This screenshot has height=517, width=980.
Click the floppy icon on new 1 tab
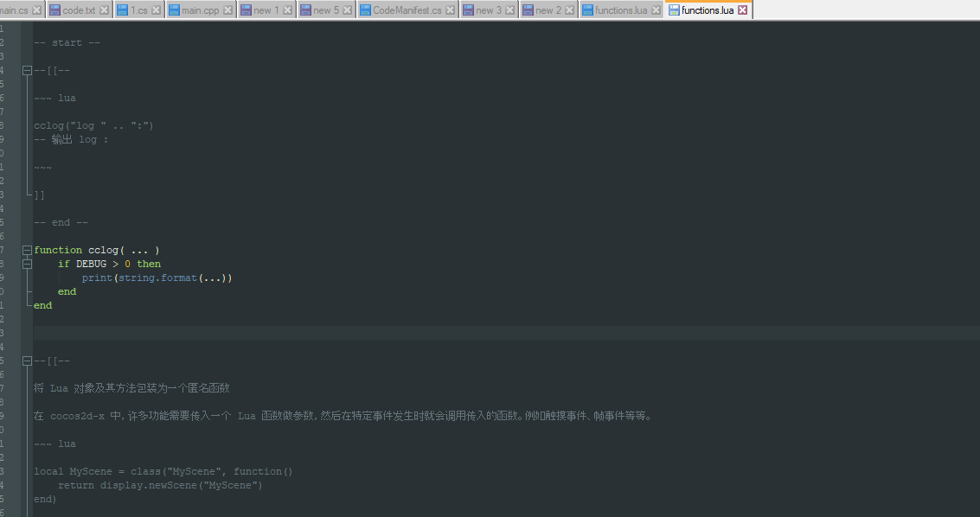tap(247, 10)
